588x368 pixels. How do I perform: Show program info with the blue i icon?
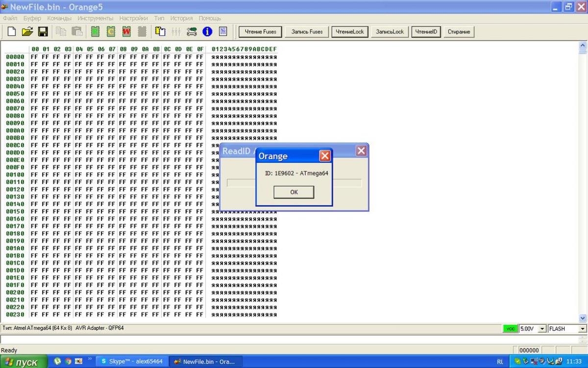point(207,32)
